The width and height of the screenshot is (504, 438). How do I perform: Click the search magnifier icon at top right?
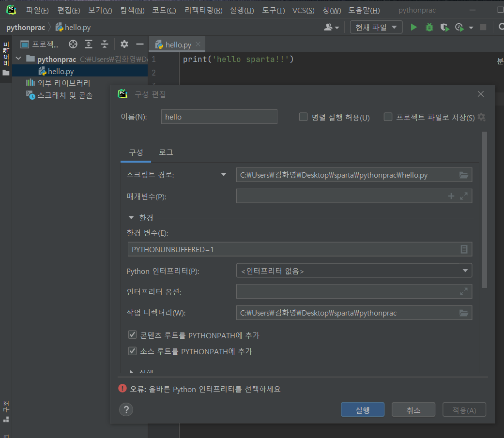tap(501, 27)
